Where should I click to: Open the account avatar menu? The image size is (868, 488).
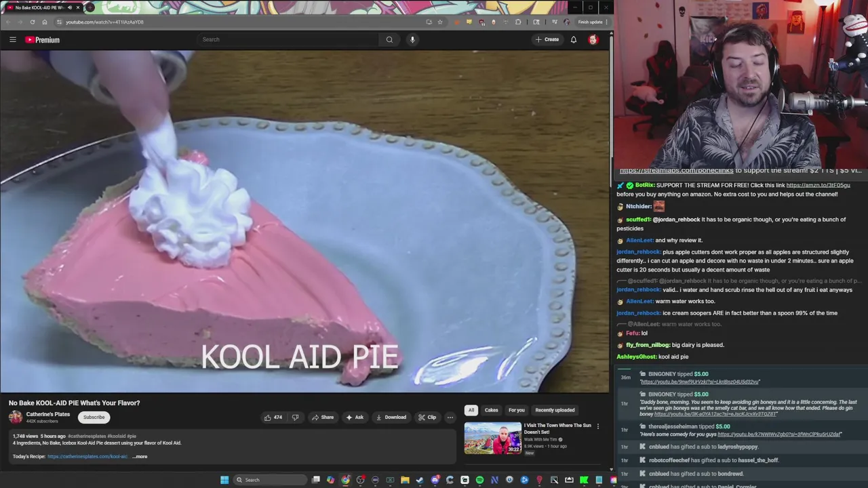click(593, 39)
